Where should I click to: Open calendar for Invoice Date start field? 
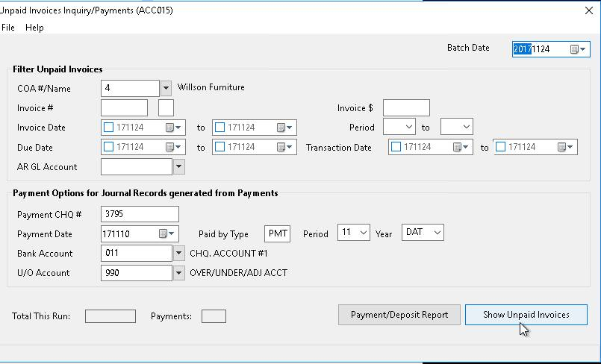coord(173,128)
